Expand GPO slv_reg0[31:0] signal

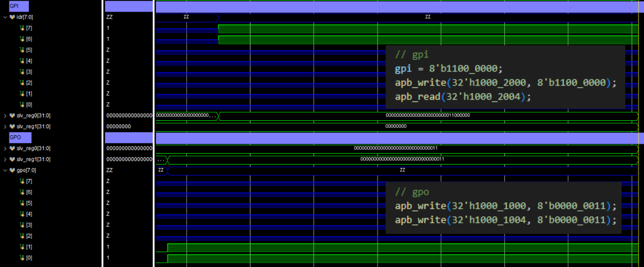click(5, 148)
